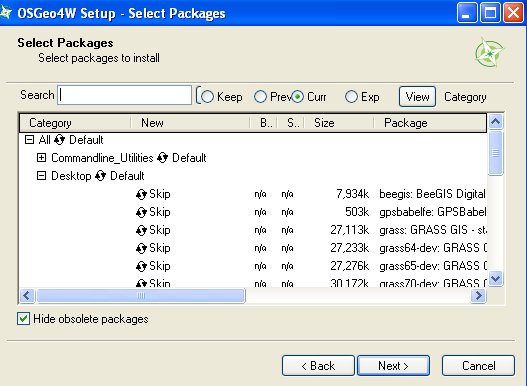Click the 27,233k size value
The height and width of the screenshot is (386, 527).
pyautogui.click(x=350, y=248)
